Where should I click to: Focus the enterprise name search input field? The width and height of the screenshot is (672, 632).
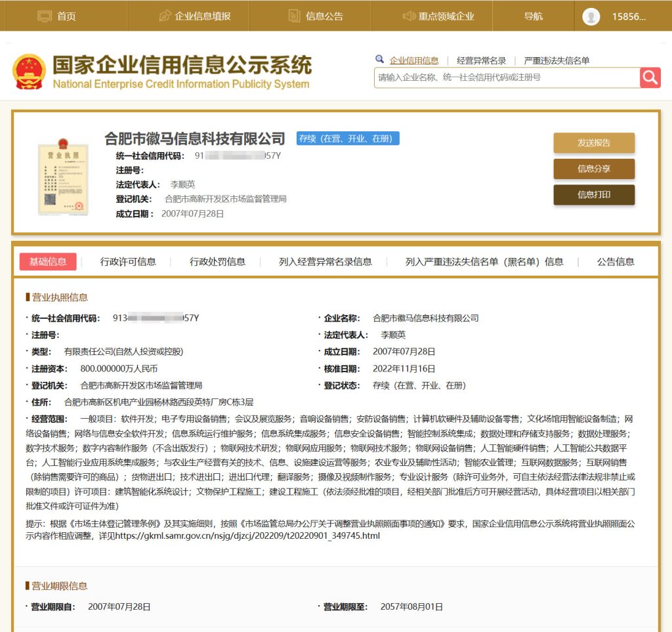pyautogui.click(x=505, y=77)
